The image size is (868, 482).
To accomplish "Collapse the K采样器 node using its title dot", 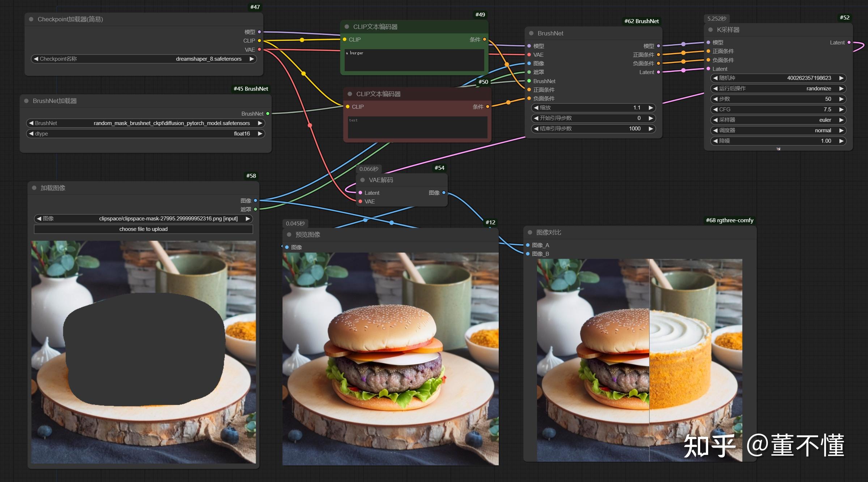I will pyautogui.click(x=710, y=30).
